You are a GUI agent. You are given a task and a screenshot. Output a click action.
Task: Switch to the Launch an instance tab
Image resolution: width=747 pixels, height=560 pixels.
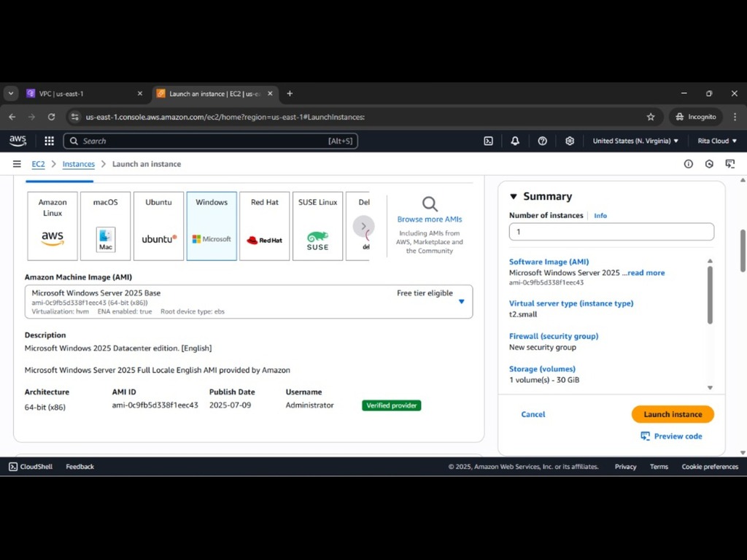pyautogui.click(x=215, y=94)
